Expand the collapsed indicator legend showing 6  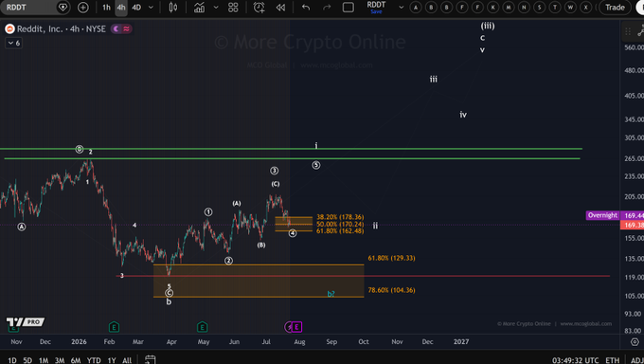tap(13, 43)
